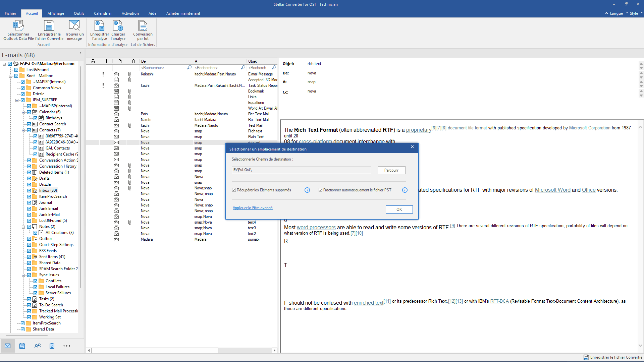The image size is (644, 362).
Task: Click Sélectionner Outlook Data File icon
Action: pos(18,26)
